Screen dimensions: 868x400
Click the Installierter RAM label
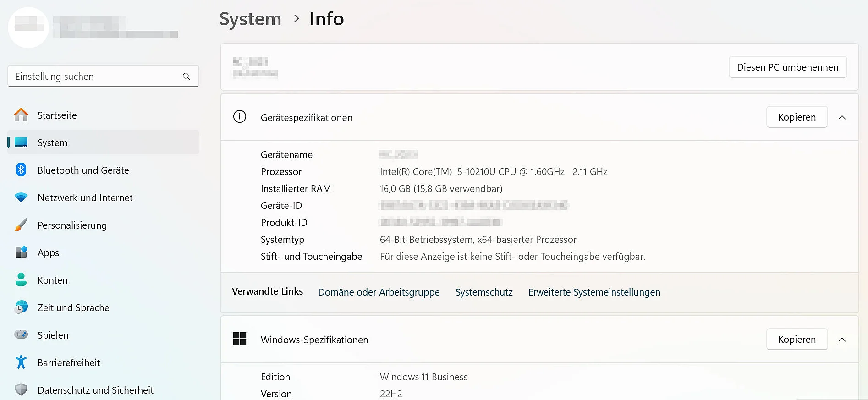(296, 189)
